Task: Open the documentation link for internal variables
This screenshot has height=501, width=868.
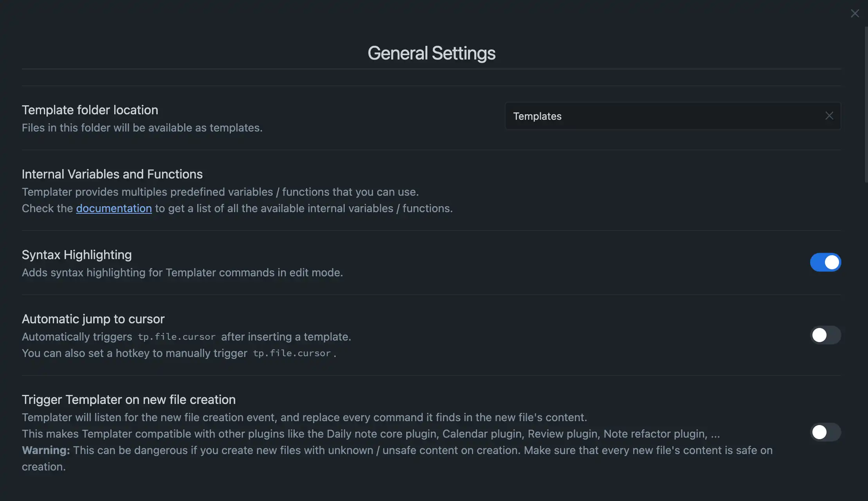Action: 114,208
